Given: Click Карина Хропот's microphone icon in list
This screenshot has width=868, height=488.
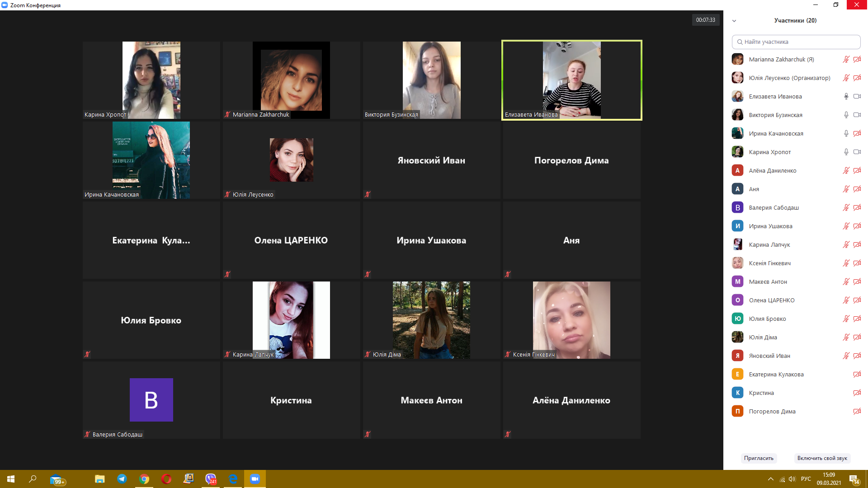Looking at the screenshot, I should (x=846, y=152).
